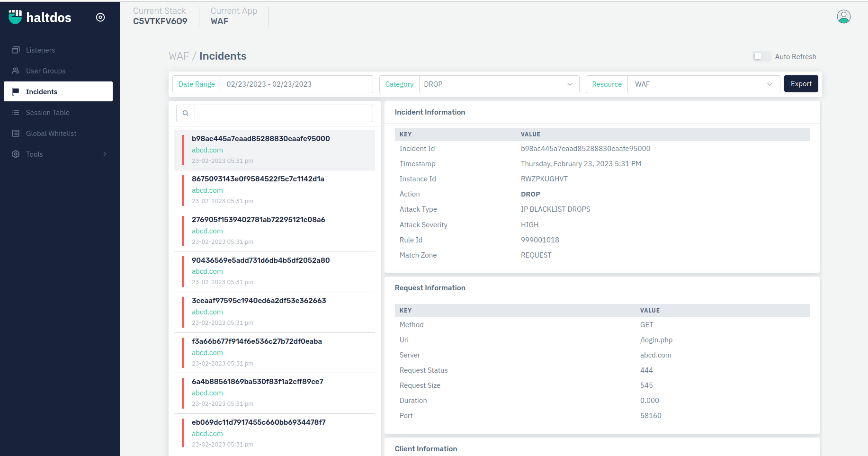
Task: Click the Date Range field value
Action: click(296, 84)
